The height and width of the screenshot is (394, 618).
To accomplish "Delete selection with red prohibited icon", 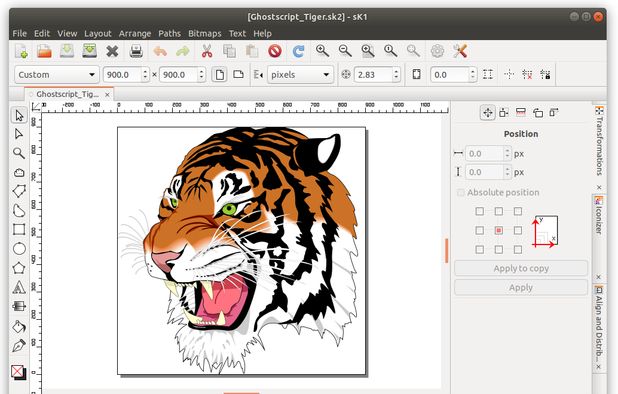I will [x=275, y=51].
